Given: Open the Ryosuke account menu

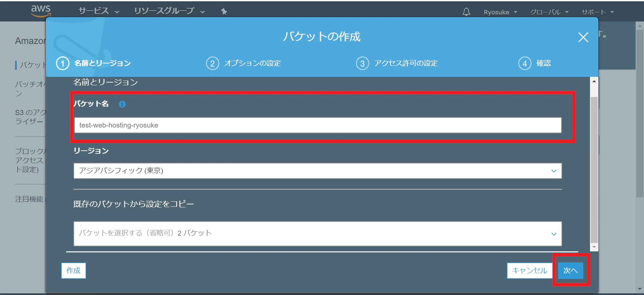Looking at the screenshot, I should (500, 12).
